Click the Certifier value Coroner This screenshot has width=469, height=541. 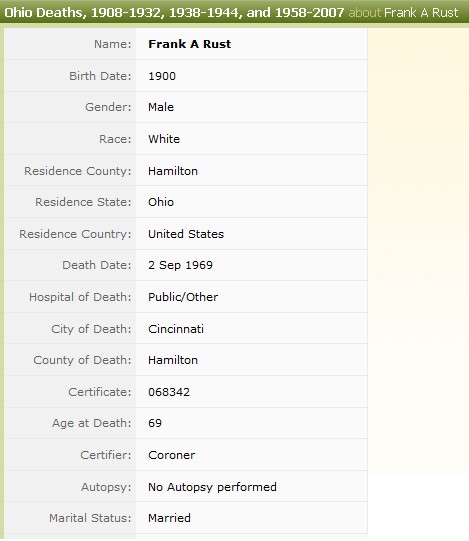tap(172, 455)
